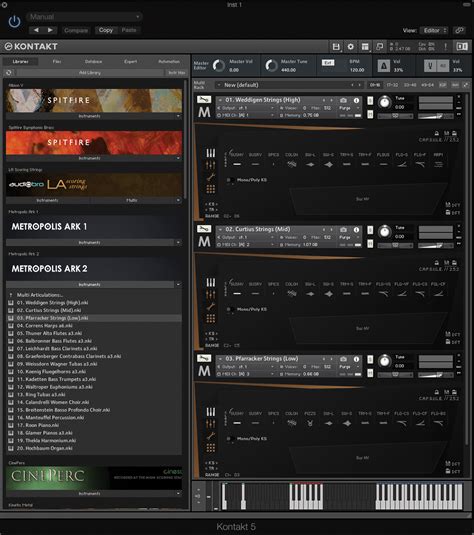
Task: Expand options arrow under Spitfire Symphonic Brass library
Action: point(178,158)
